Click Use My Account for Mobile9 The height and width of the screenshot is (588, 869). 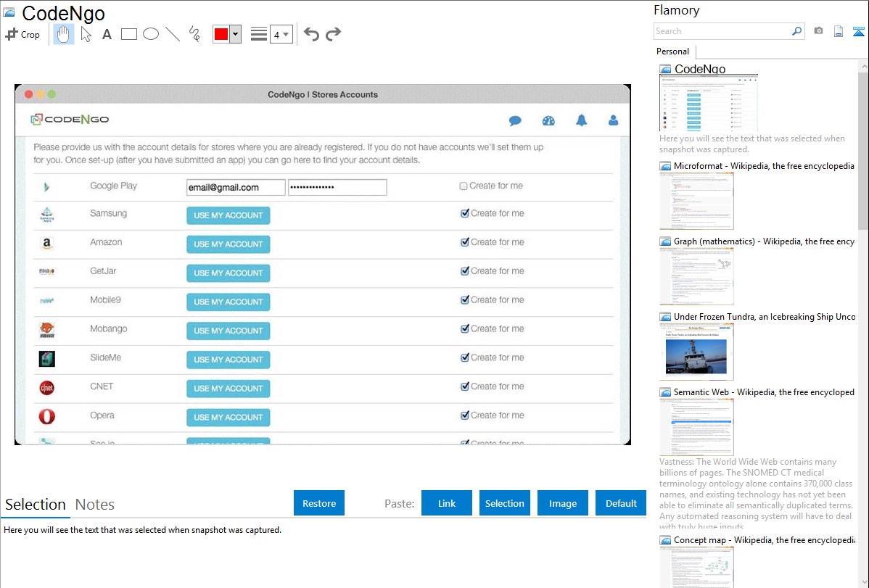(228, 302)
